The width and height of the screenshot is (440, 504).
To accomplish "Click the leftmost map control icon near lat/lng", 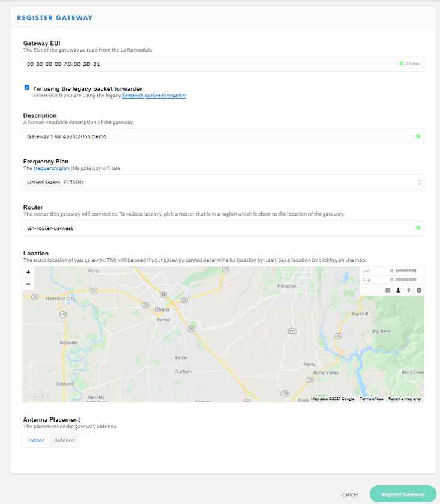I will click(x=387, y=290).
